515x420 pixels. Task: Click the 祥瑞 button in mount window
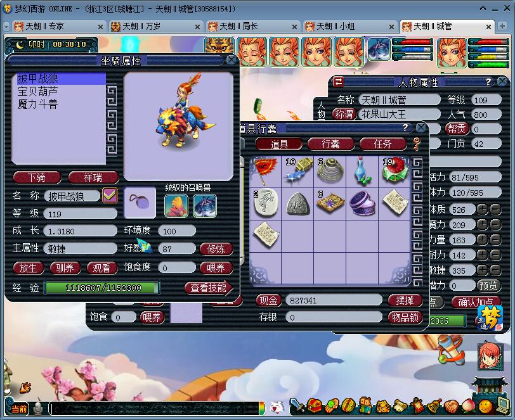[x=93, y=177]
